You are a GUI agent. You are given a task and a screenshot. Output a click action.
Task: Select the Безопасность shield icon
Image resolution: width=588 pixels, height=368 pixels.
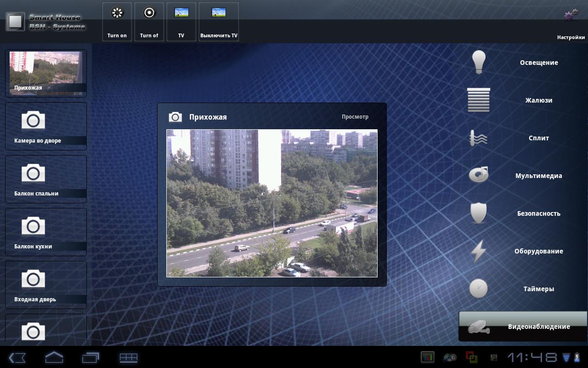478,213
